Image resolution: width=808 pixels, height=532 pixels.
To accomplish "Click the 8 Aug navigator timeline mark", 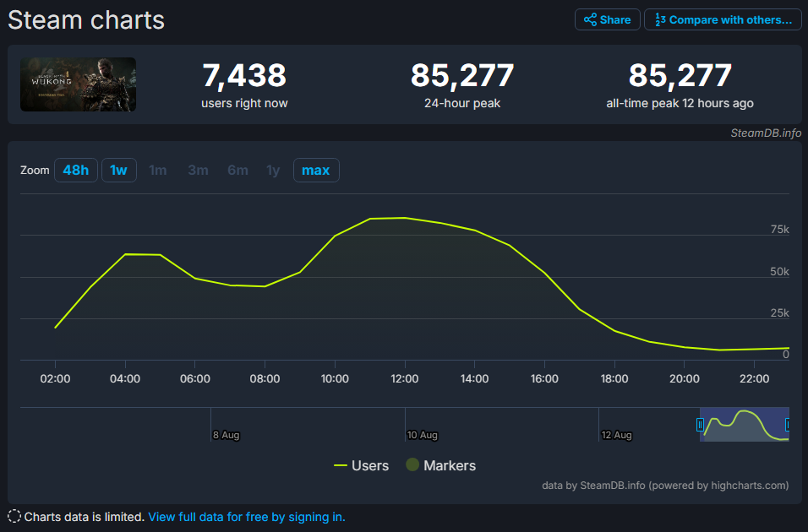I will [x=227, y=435].
